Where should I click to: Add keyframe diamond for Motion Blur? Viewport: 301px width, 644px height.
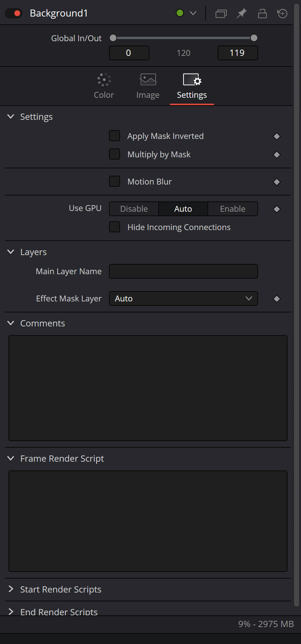[277, 182]
